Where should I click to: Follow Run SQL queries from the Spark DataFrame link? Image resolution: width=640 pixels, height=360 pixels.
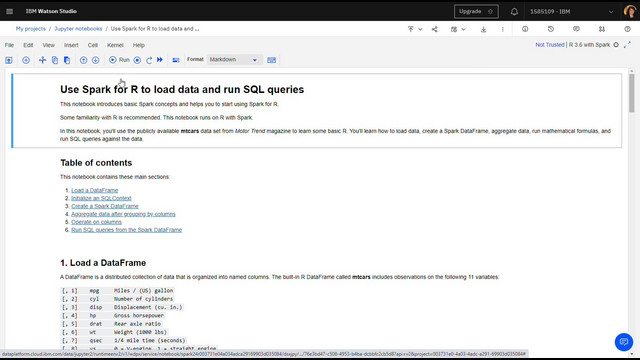tap(127, 230)
